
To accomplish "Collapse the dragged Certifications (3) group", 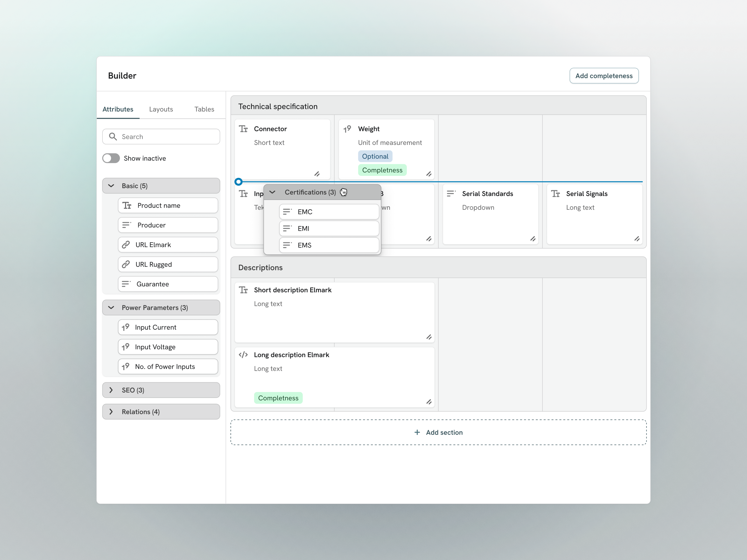I will [x=272, y=192].
